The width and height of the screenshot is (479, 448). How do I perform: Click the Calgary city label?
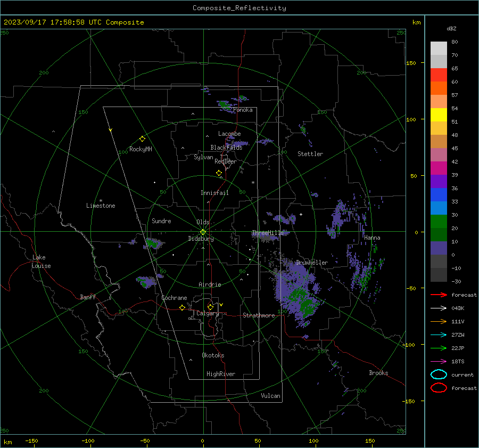(x=208, y=313)
